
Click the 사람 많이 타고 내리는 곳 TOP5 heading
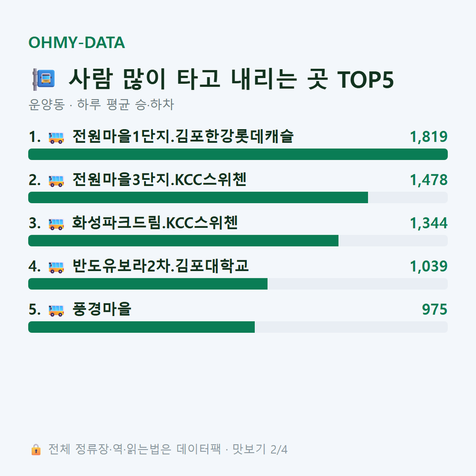231,79
